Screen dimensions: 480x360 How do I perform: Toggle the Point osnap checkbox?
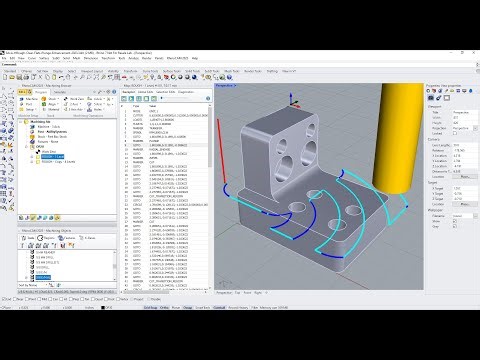[x=27, y=299]
